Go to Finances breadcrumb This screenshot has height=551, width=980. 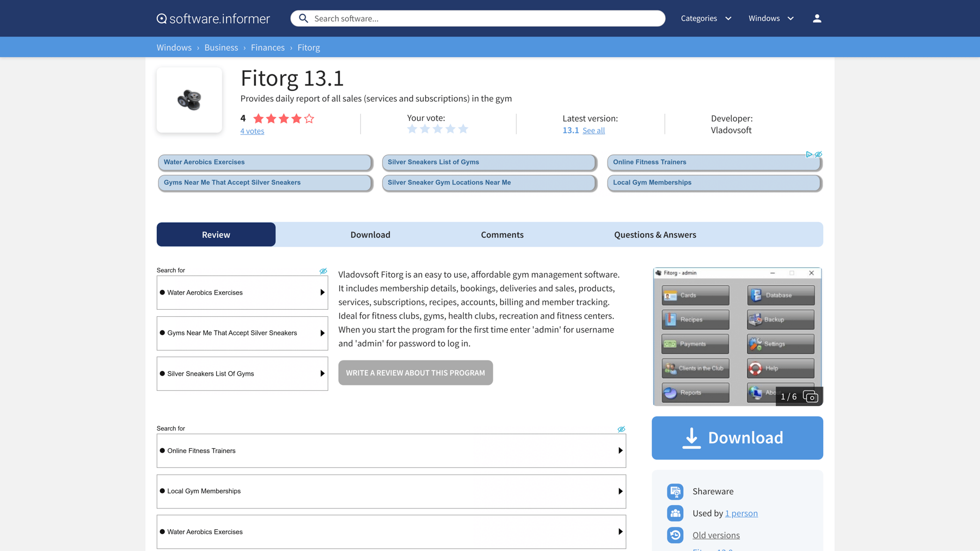[x=268, y=47]
